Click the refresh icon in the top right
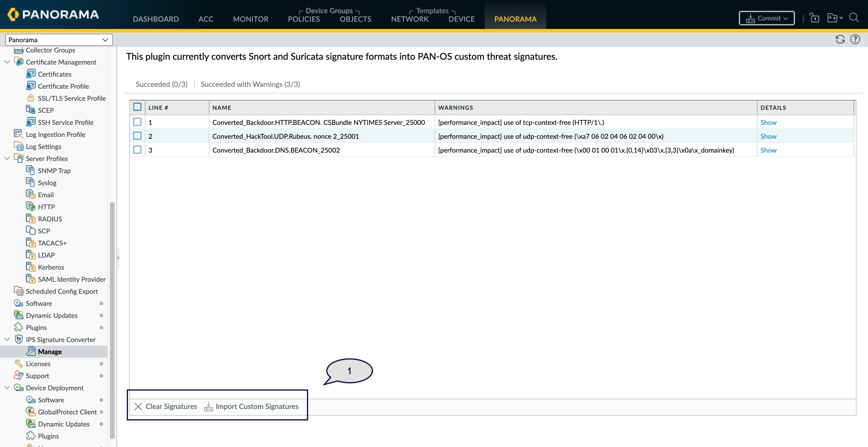The image size is (868, 447). tap(840, 40)
